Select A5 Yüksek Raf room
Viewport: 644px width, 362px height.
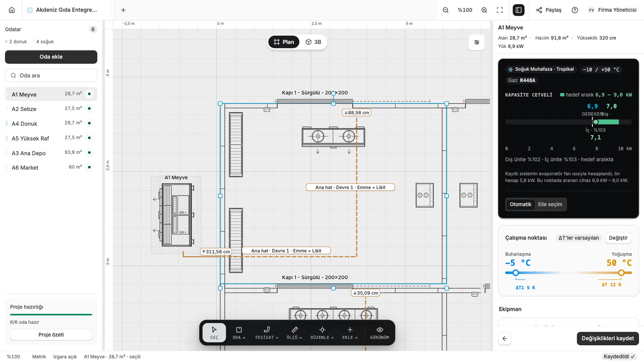(51, 138)
